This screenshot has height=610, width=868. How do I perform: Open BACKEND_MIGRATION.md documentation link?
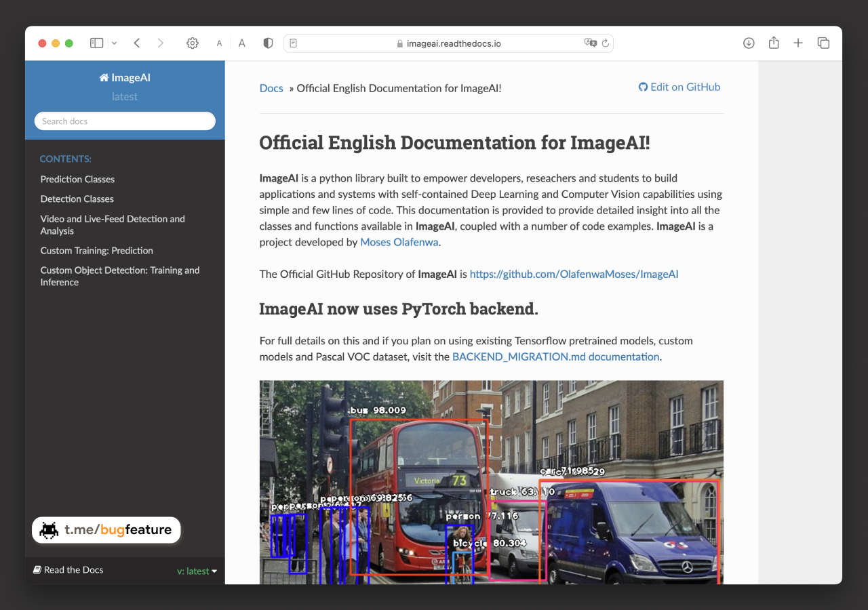coord(555,357)
